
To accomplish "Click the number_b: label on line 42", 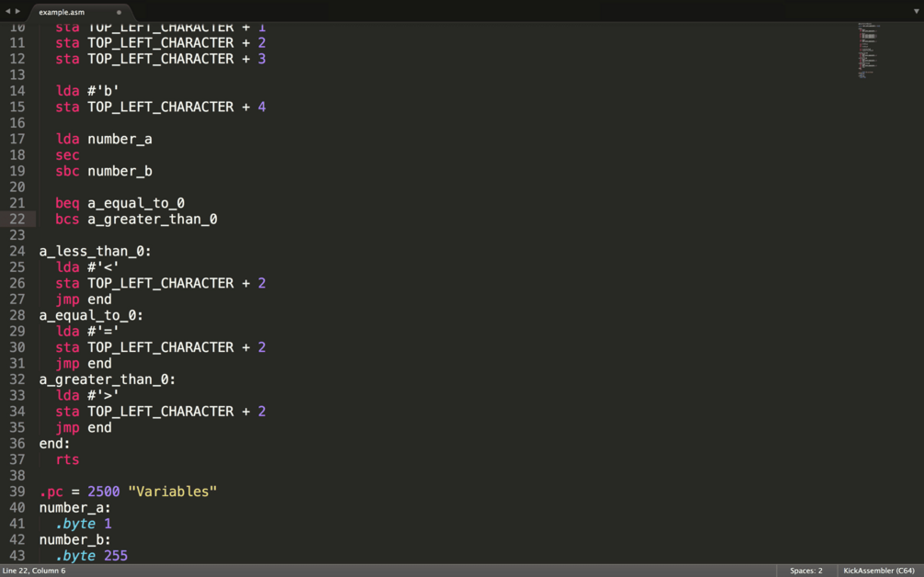I will pyautogui.click(x=74, y=540).
